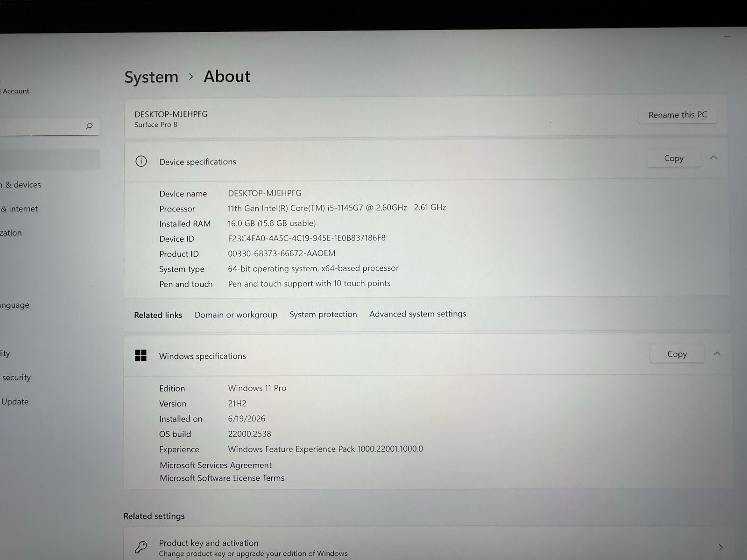Viewport: 747px width, 560px height.
Task: Click the Installed RAM value 16.0 GB
Action: click(x=272, y=224)
